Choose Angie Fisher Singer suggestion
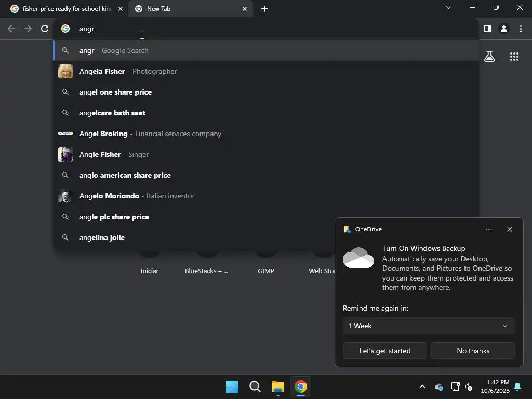The image size is (532, 399). 266,154
